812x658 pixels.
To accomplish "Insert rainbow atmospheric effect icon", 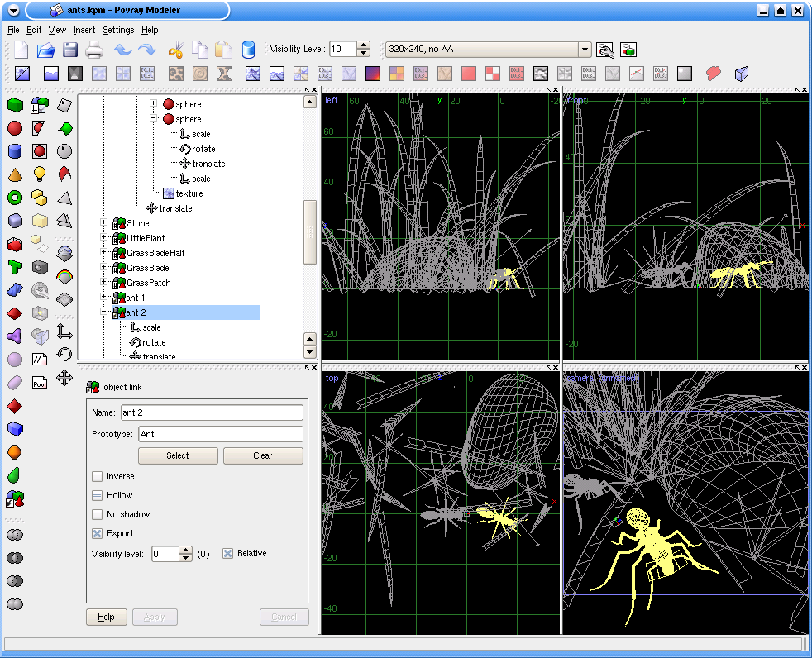I will pyautogui.click(x=64, y=276).
